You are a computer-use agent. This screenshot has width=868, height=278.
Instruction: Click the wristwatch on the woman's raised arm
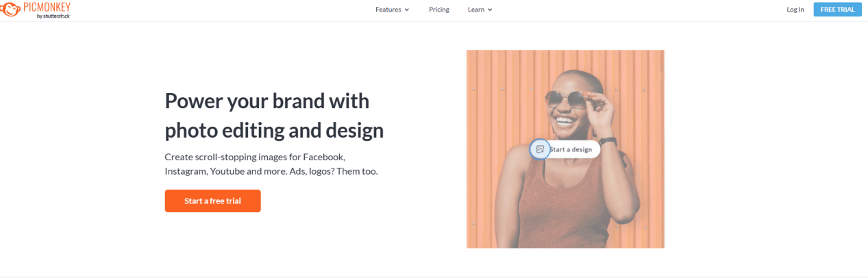point(608,142)
